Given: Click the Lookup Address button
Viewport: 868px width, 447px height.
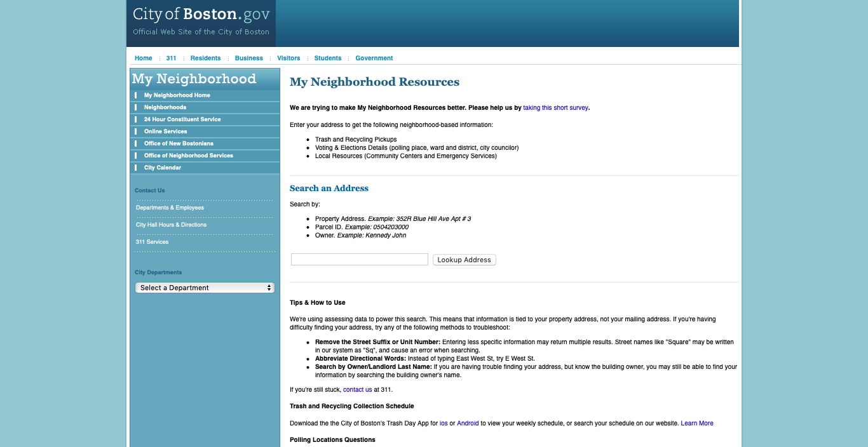Looking at the screenshot, I should [x=464, y=260].
